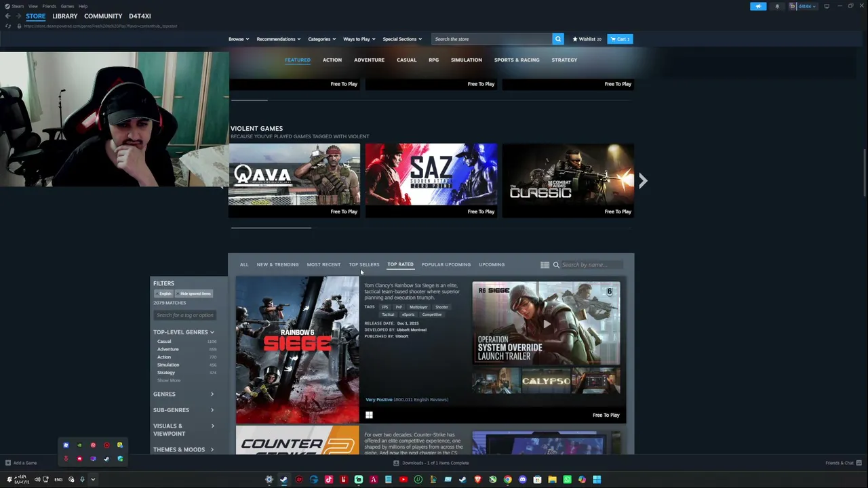
Task: Open the notifications bell
Action: pyautogui.click(x=777, y=6)
